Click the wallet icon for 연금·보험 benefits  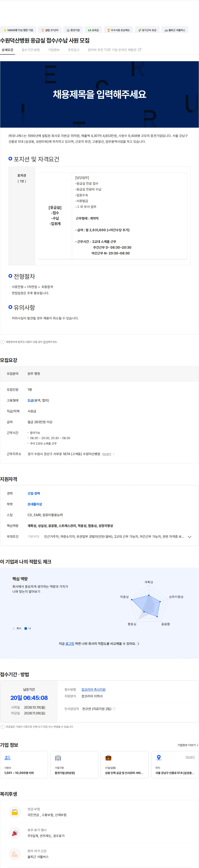[x=15, y=812]
